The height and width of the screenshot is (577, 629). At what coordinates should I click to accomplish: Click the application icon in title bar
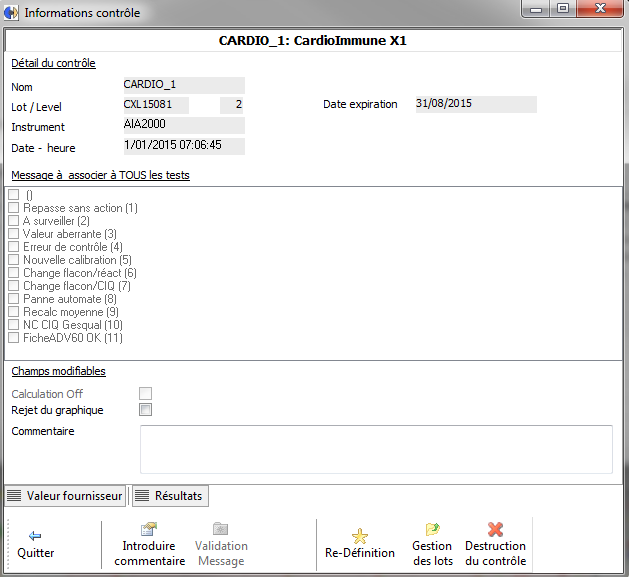(11, 12)
